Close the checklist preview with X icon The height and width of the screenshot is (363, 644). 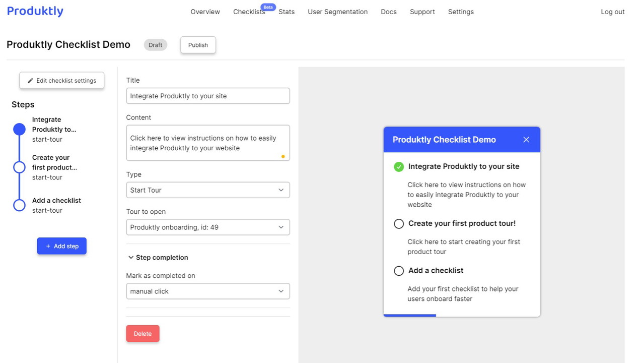(x=526, y=140)
